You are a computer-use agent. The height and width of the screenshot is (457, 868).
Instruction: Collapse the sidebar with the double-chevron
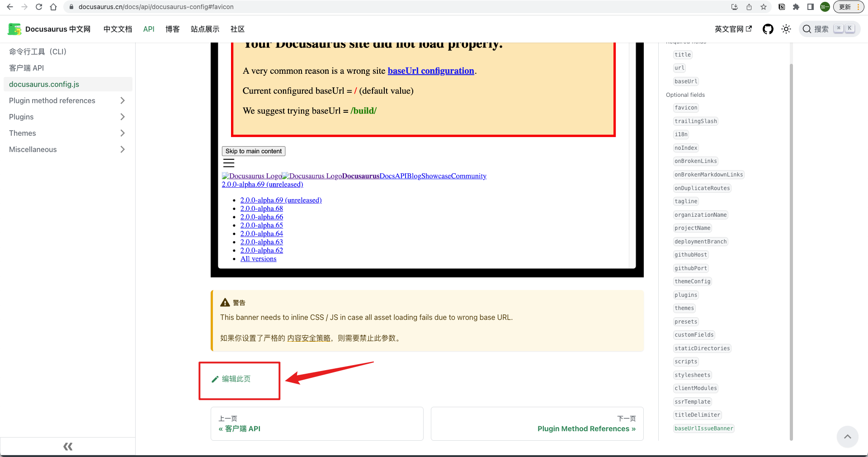68,447
